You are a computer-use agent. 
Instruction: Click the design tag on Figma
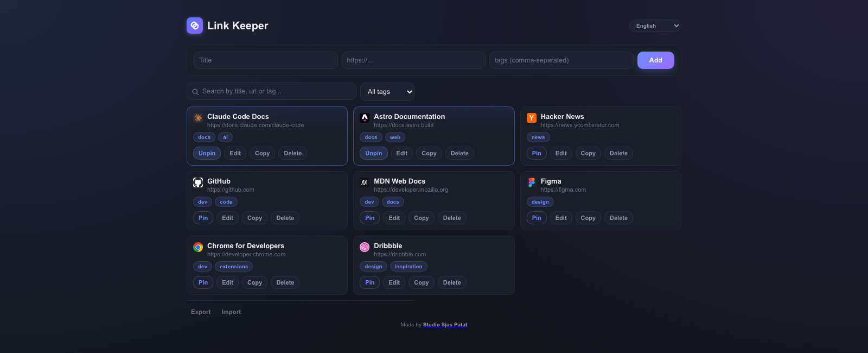point(540,202)
